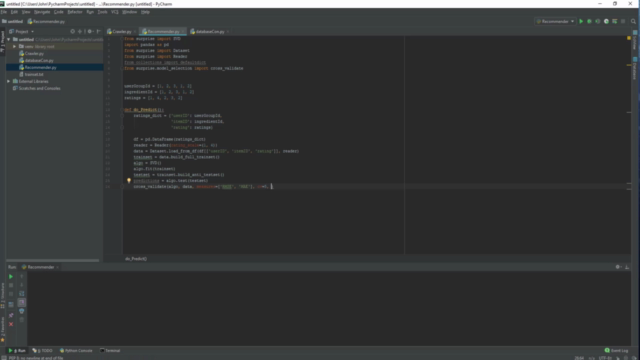The height and width of the screenshot is (360, 640).
Task: Click the do_Predict() breadcrumb under the editor
Action: coord(136,259)
